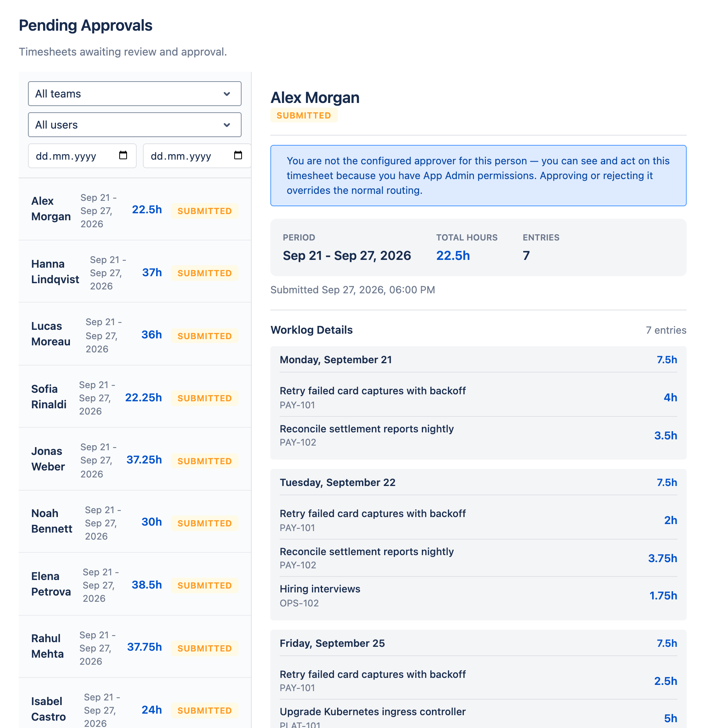Click the start date input field

coord(82,156)
